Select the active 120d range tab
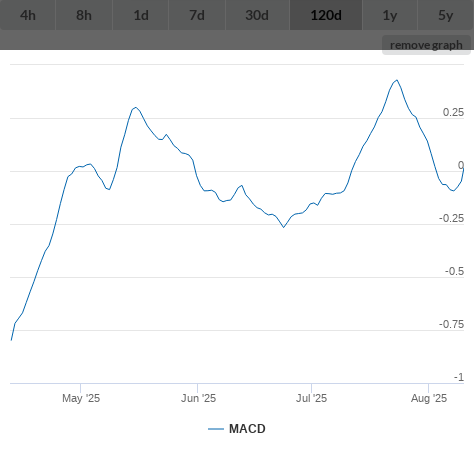This screenshot has width=474, height=455. point(326,15)
